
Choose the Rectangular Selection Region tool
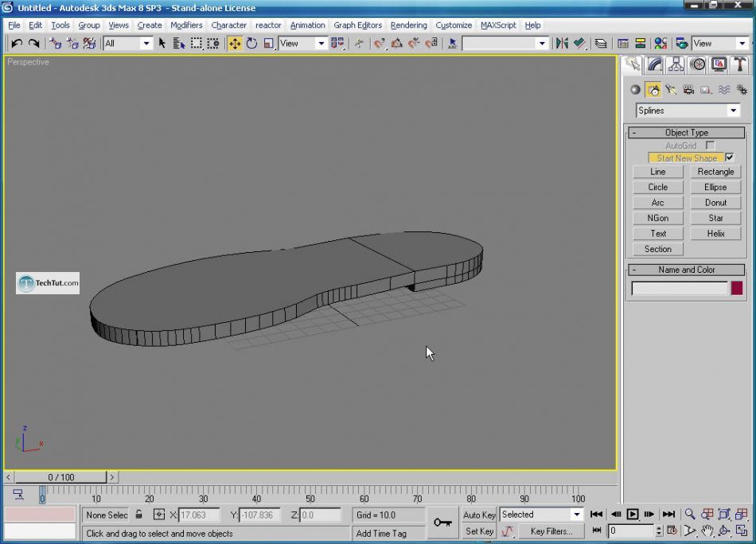(197, 44)
